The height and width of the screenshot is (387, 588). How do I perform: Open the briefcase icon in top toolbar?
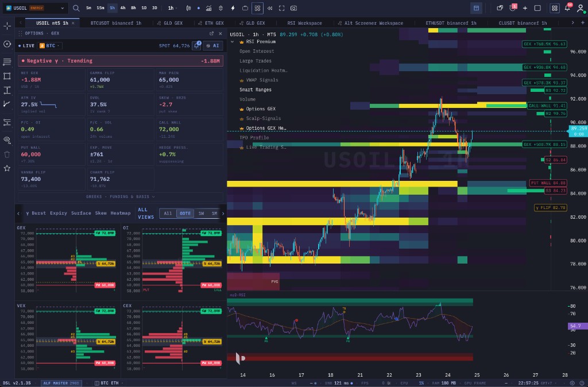[245, 8]
